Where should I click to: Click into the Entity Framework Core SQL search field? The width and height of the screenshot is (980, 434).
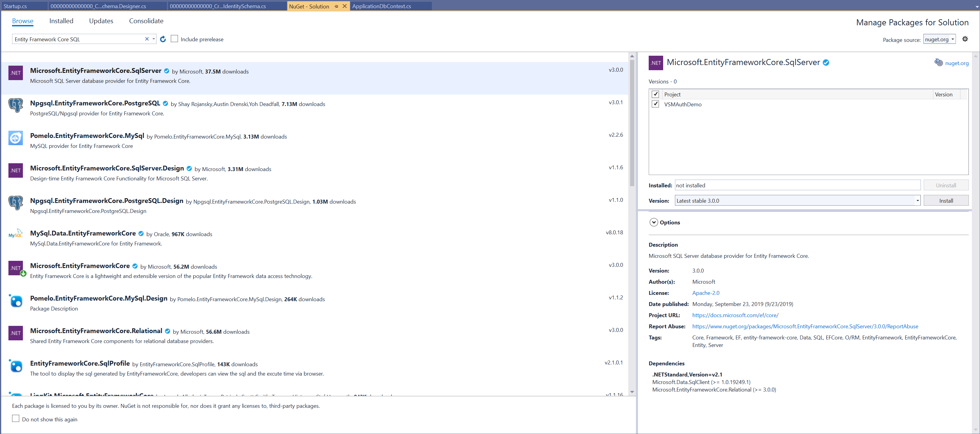[78, 39]
